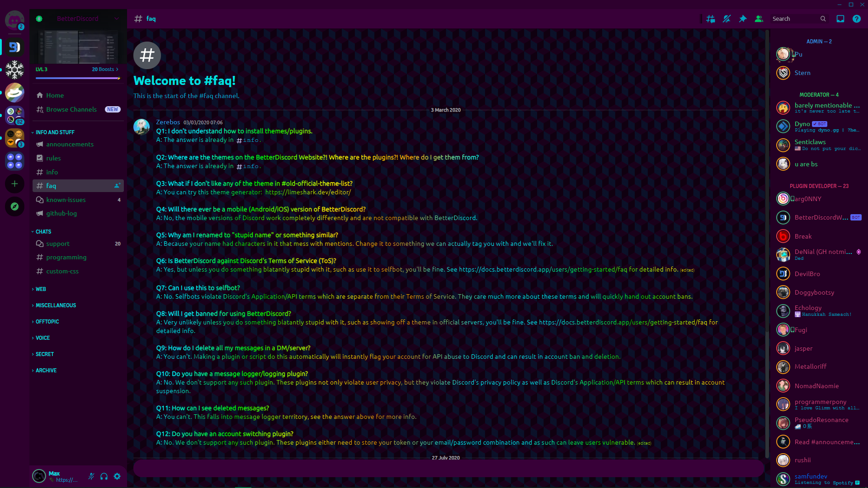The height and width of the screenshot is (488, 868).
Task: Open the announcements channel
Action: (x=70, y=144)
